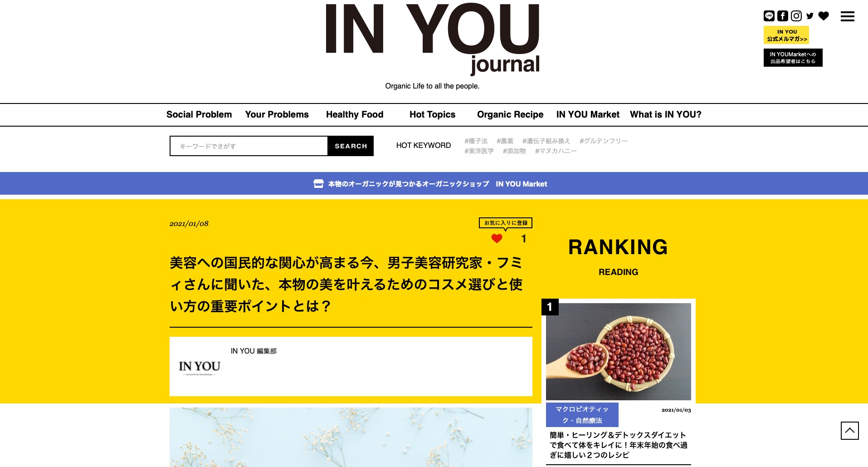Click the rank 1 badge
This screenshot has height=467, width=868.
pos(550,307)
